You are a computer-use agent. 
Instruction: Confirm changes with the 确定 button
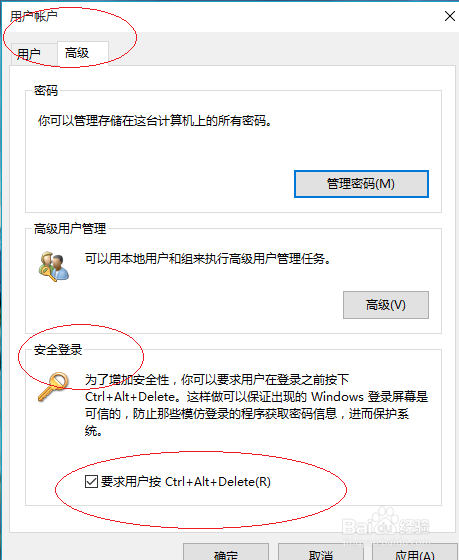pyautogui.click(x=226, y=552)
